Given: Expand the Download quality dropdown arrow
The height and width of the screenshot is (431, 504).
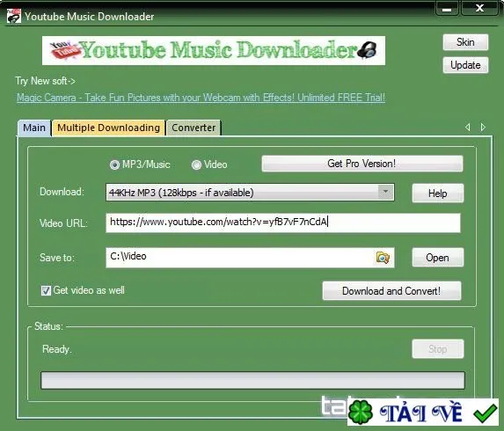Looking at the screenshot, I should [x=386, y=193].
